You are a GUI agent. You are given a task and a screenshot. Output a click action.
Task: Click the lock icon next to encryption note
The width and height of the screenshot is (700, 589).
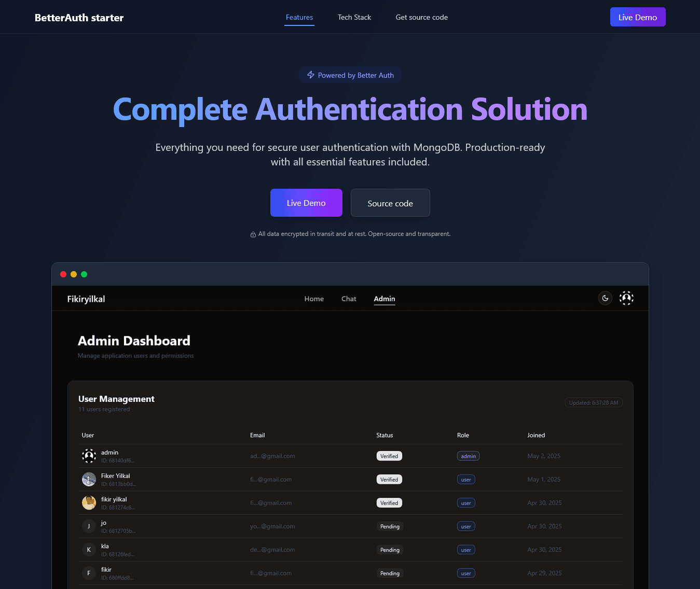coord(253,234)
